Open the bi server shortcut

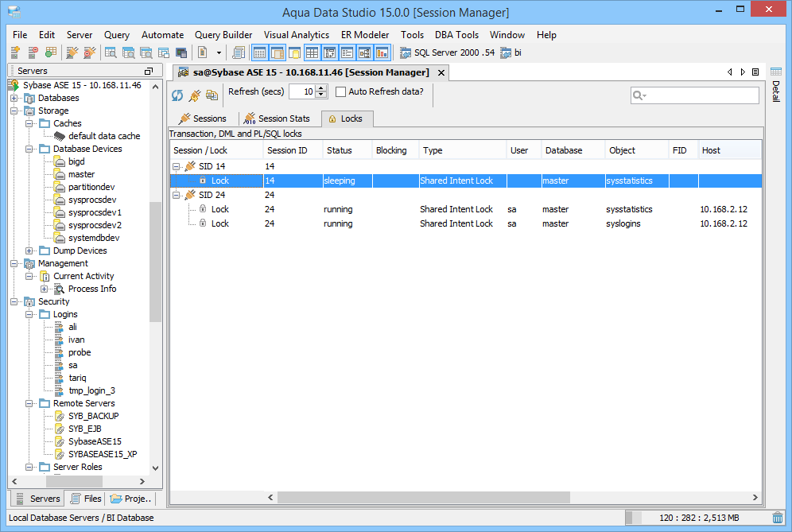[x=511, y=52]
